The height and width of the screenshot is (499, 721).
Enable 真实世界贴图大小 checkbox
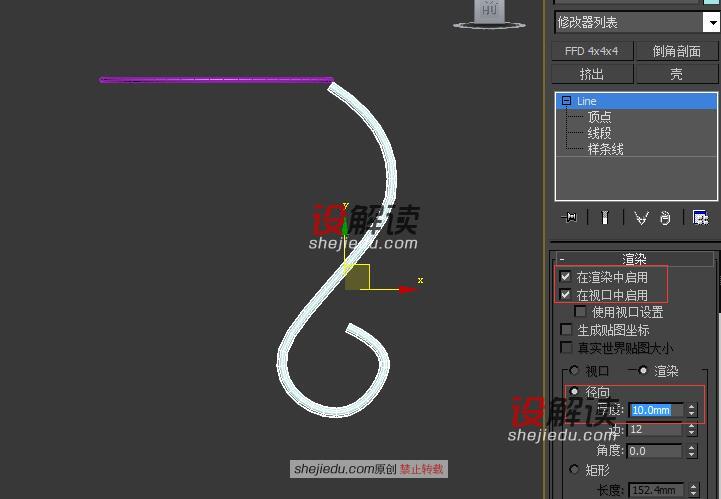(566, 347)
